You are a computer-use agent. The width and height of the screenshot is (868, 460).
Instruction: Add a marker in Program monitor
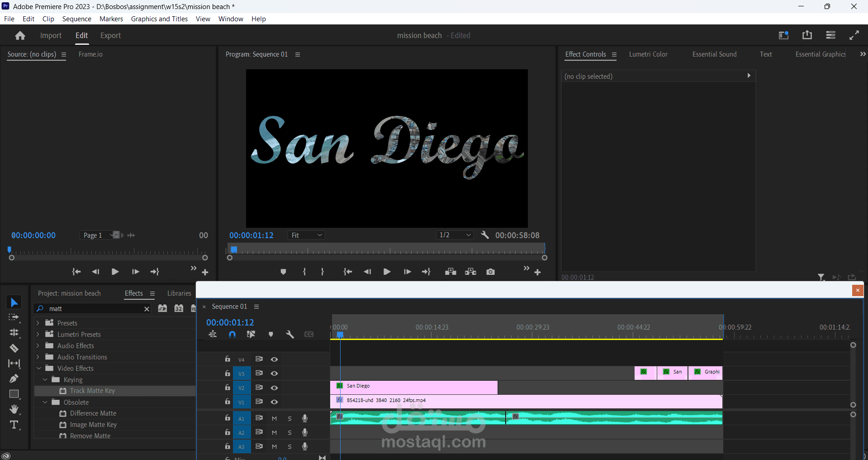tap(283, 272)
